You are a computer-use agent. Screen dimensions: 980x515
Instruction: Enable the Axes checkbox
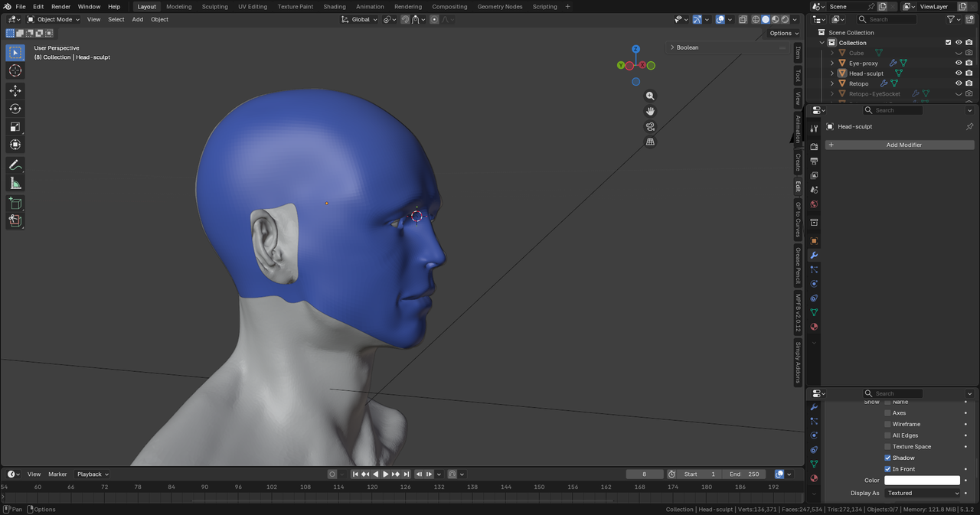point(887,412)
